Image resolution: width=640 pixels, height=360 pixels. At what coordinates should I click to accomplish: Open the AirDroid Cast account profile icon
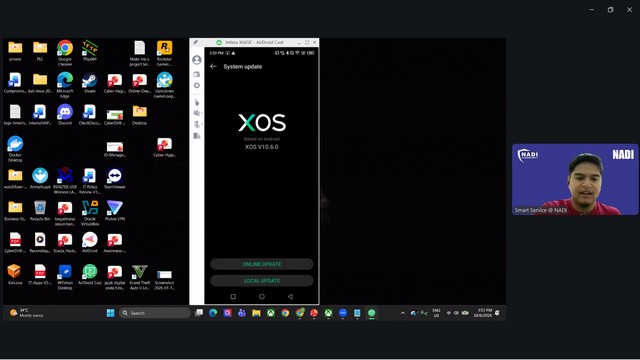click(x=197, y=60)
